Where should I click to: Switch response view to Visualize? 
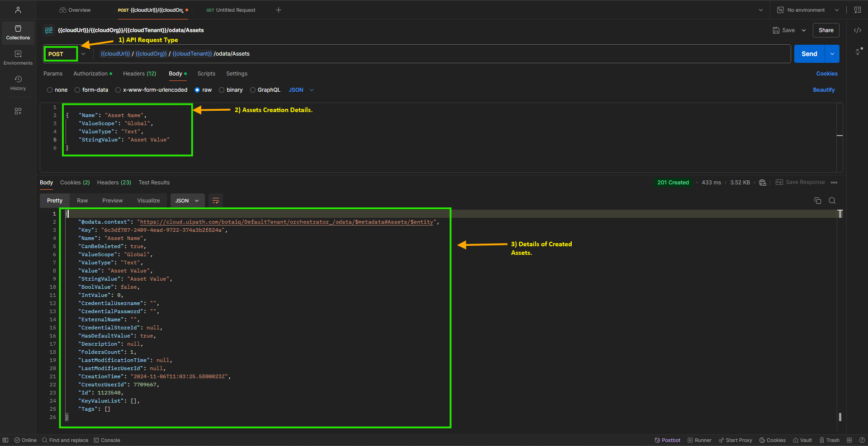148,201
